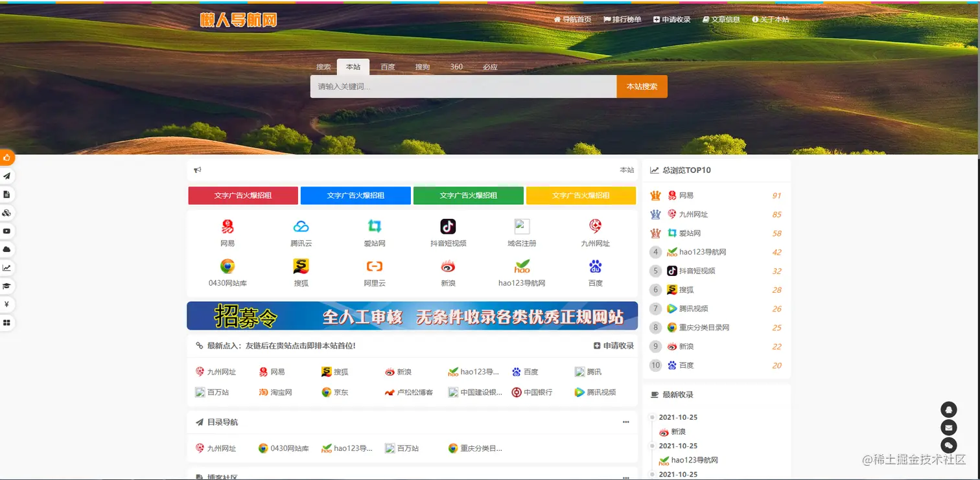Click the document icon in left sidebar

[x=6, y=194]
